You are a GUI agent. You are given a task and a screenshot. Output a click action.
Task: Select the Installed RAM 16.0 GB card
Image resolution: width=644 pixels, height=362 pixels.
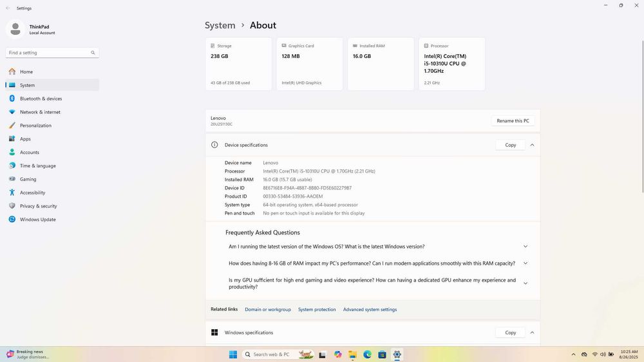pyautogui.click(x=381, y=64)
